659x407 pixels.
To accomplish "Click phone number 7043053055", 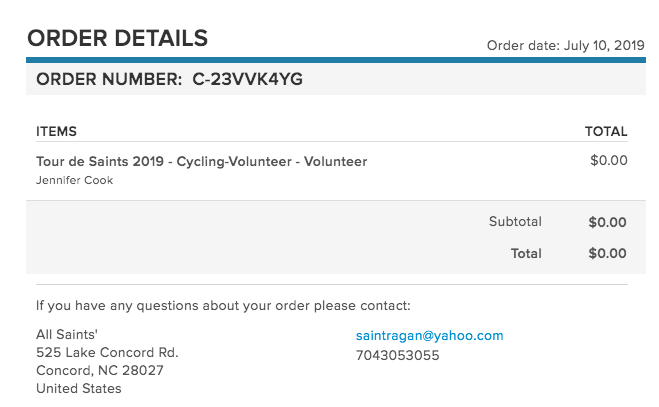I will point(398,356).
